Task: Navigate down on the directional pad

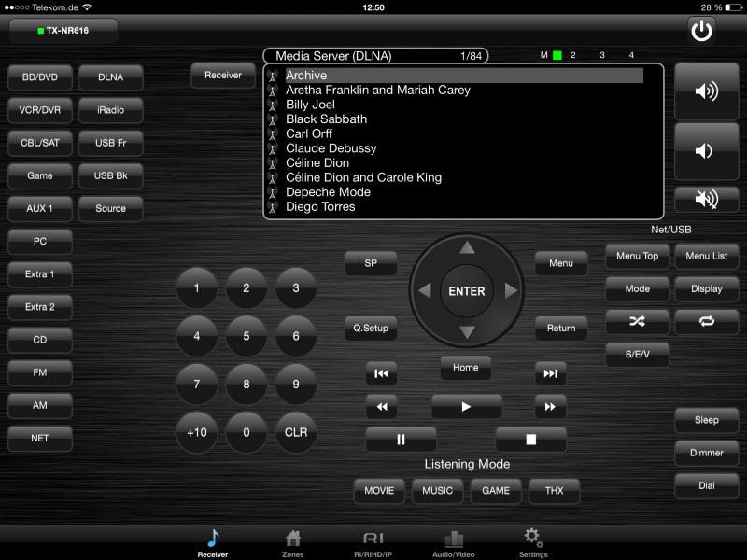Action: point(467,332)
